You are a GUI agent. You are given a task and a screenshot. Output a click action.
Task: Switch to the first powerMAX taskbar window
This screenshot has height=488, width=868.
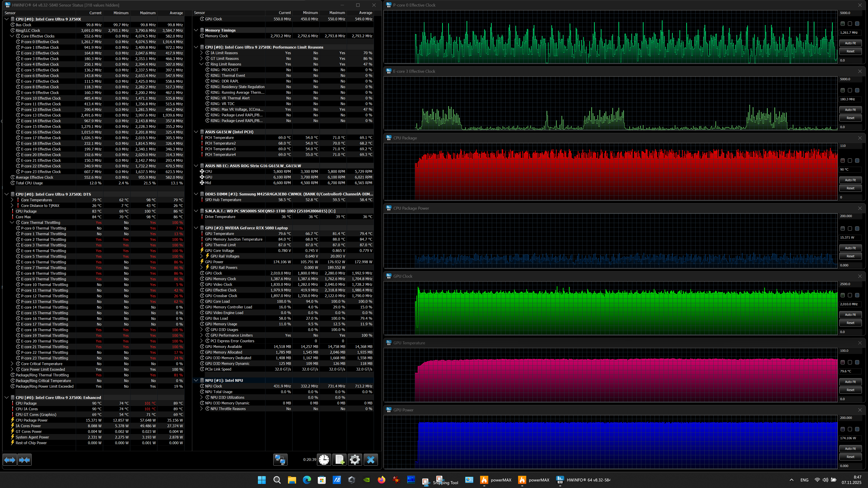[496, 480]
